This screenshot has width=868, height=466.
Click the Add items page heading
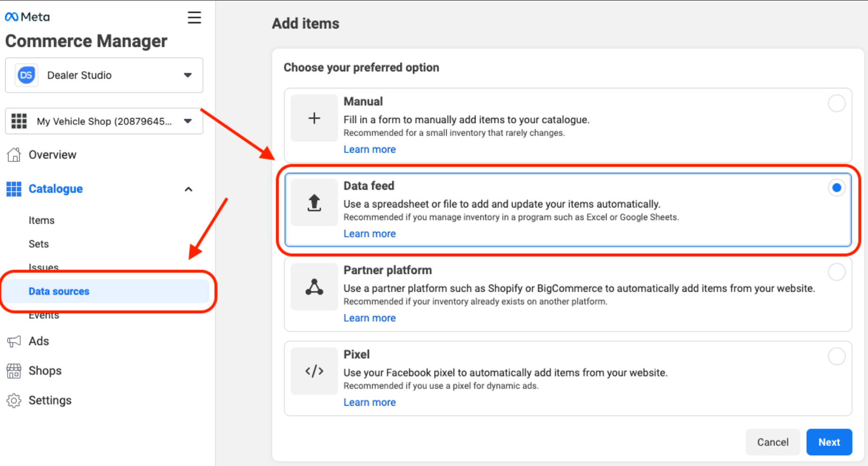tap(306, 23)
